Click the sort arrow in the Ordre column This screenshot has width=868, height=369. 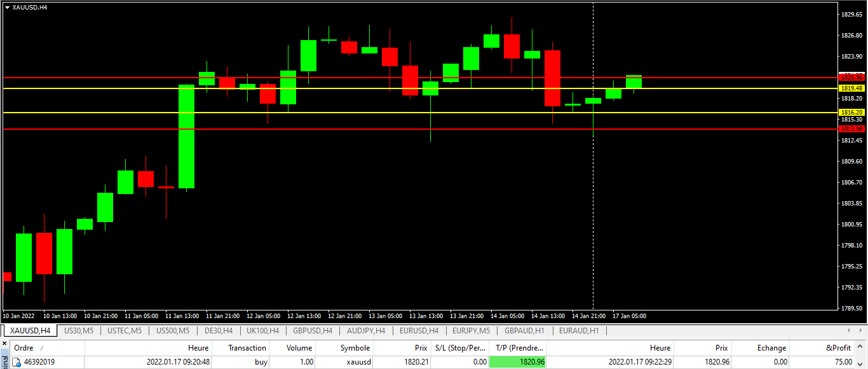coord(42,348)
